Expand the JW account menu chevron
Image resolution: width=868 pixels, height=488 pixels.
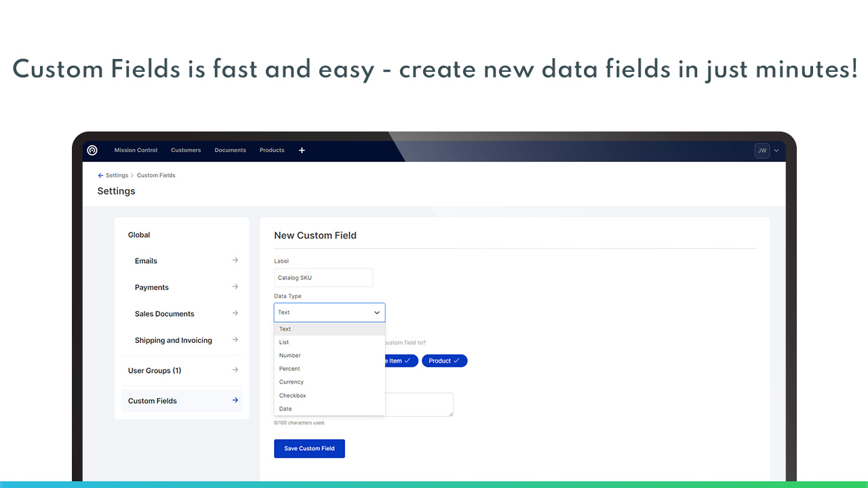(776, 150)
